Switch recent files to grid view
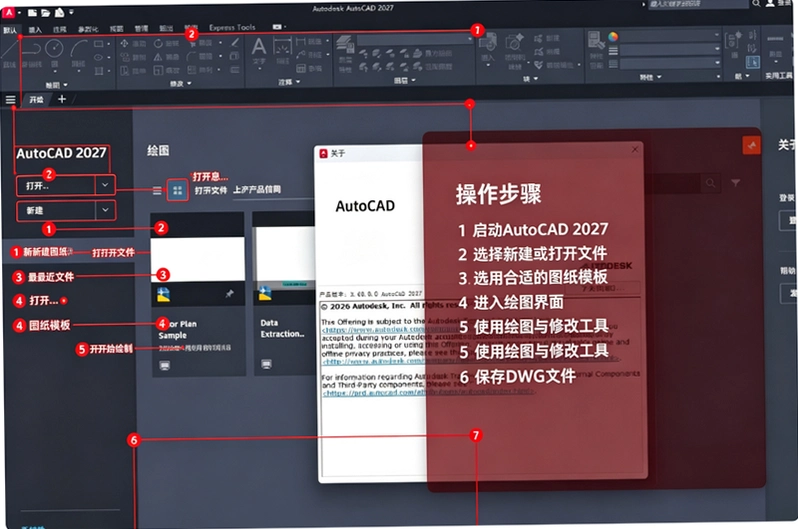The height and width of the screenshot is (529, 798). point(178,191)
